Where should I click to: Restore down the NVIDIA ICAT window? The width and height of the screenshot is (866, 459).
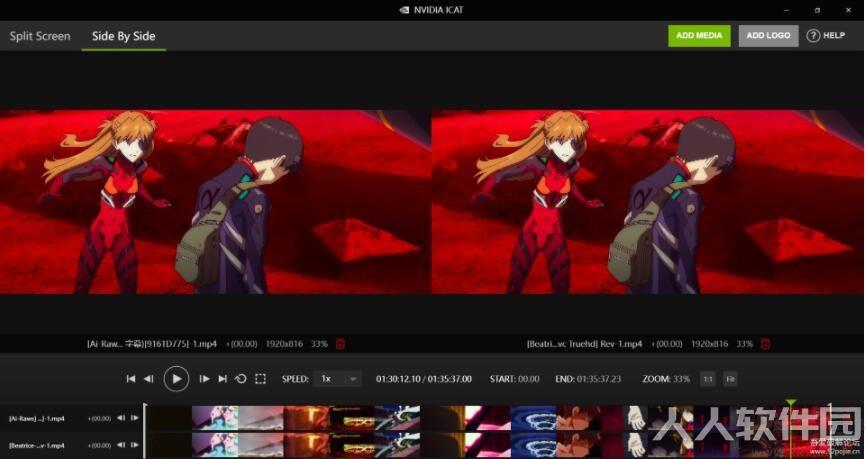[x=817, y=10]
